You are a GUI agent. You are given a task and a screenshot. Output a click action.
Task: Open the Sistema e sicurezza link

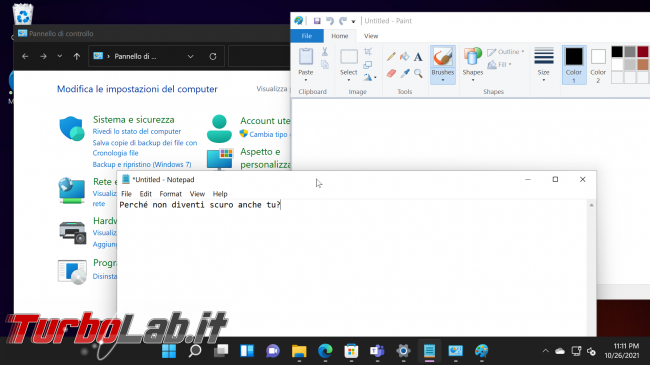(133, 120)
